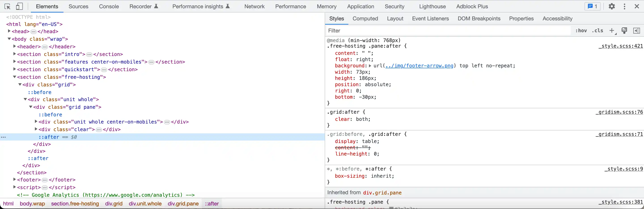Open DevTools settings gear icon
Viewport: 644px width, 209px height.
point(612,6)
